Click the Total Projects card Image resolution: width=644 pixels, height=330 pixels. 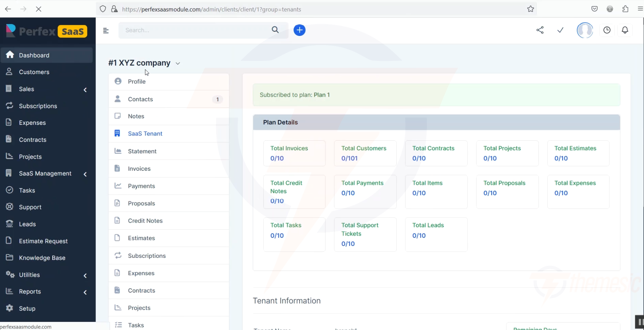[x=507, y=153]
